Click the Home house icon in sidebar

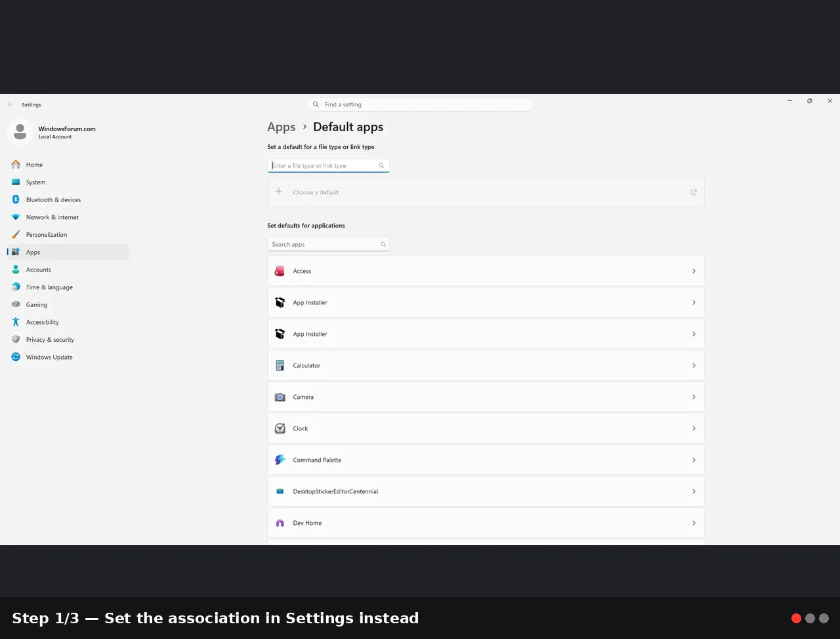[x=16, y=165]
